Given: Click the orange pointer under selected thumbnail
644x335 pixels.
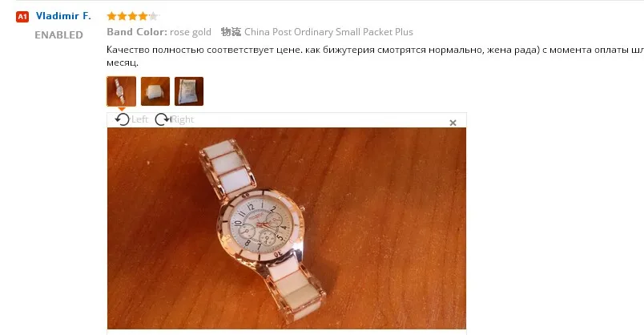Looking at the screenshot, I should point(122,109).
